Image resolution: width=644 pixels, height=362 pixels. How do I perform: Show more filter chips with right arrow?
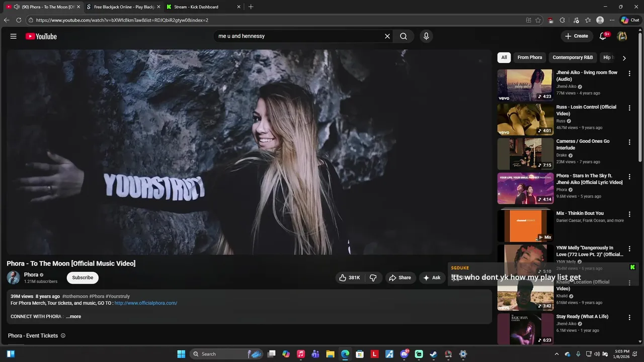(624, 58)
